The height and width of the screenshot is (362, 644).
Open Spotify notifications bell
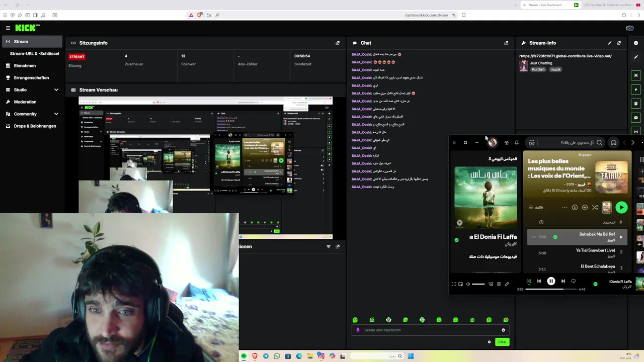(x=516, y=143)
